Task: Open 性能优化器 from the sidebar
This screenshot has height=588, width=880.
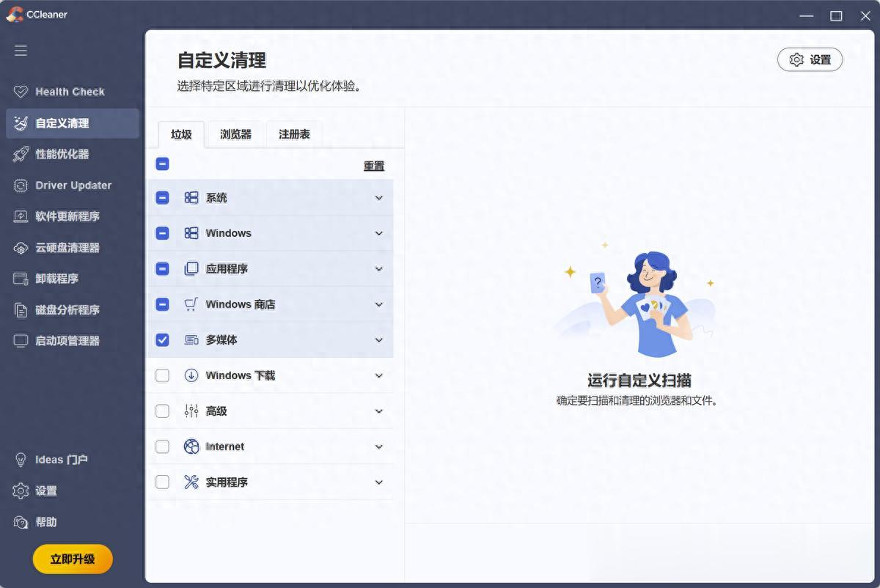Action: 72,154
